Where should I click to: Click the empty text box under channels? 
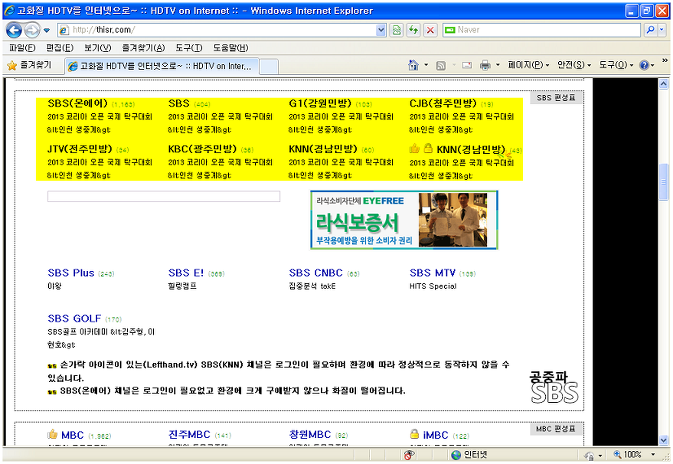pos(164,197)
